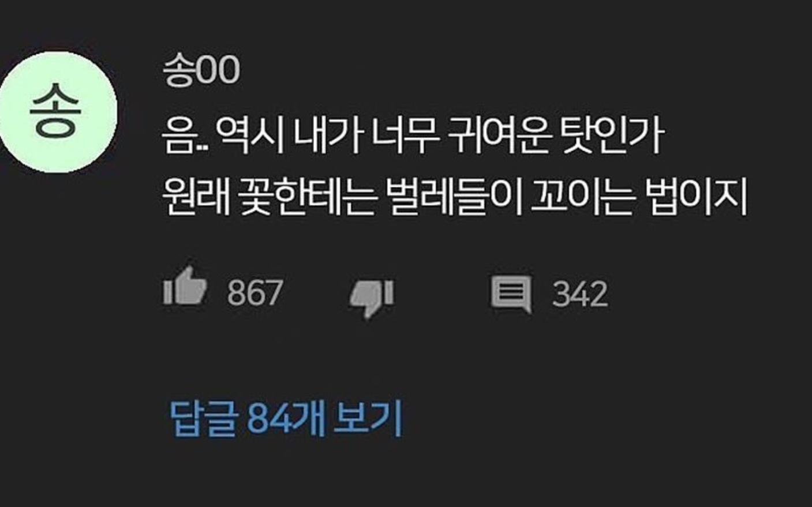Open the reply speech-bubble icon
The image size is (812, 507).
[511, 294]
